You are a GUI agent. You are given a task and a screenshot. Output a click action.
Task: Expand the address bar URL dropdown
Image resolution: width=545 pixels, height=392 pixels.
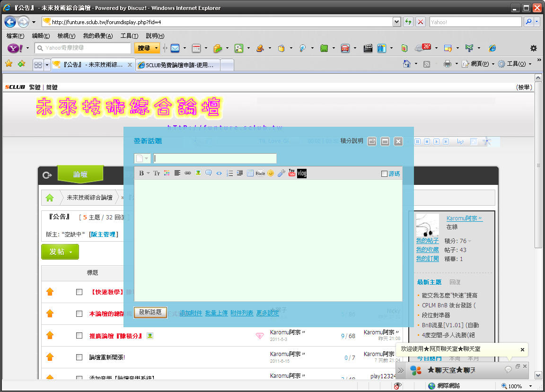[396, 22]
